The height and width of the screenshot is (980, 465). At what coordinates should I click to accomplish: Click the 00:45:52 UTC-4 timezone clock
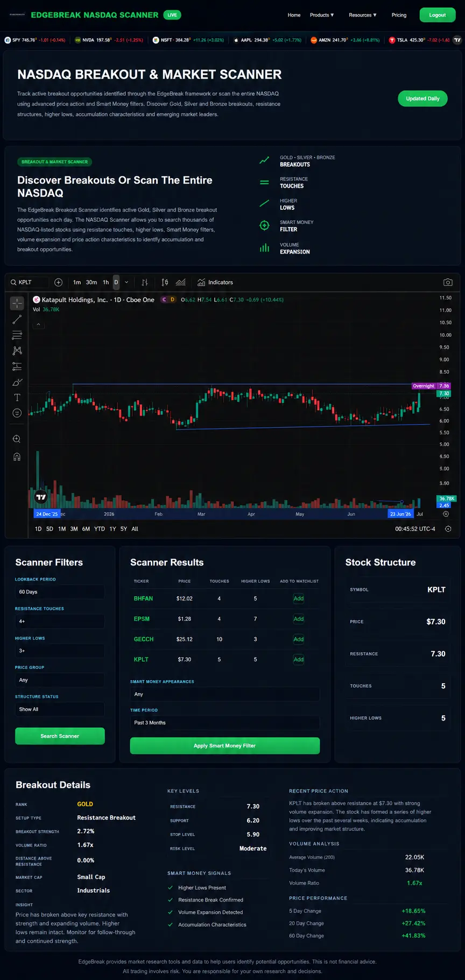pos(415,529)
